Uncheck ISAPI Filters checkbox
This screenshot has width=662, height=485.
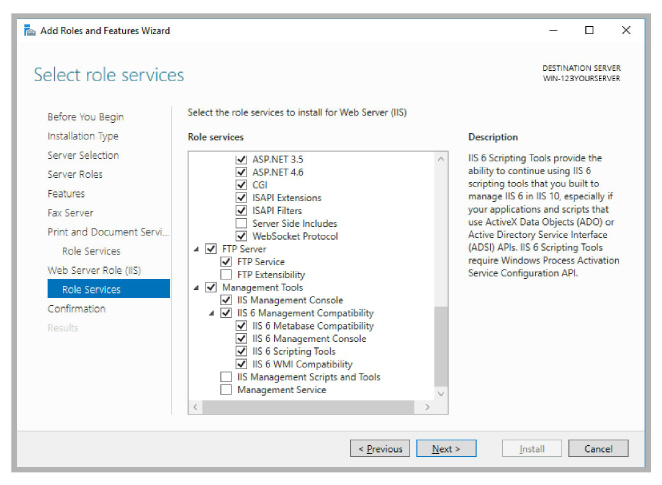(241, 210)
